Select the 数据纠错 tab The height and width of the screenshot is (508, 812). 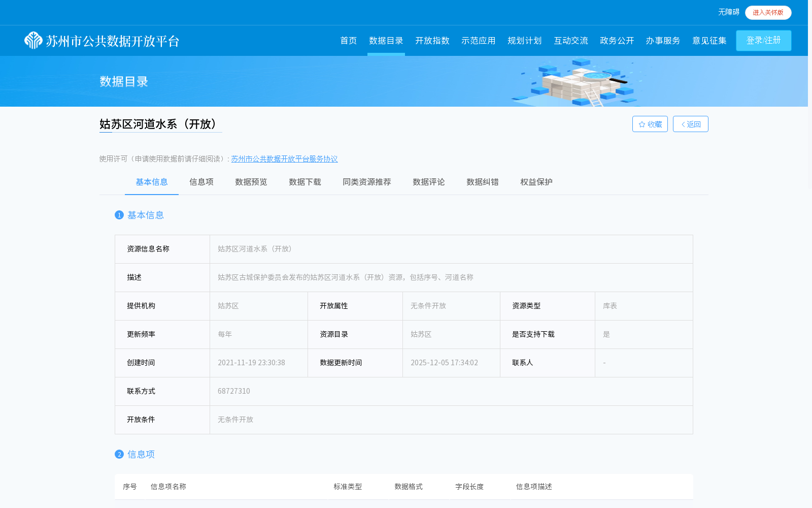(x=482, y=182)
